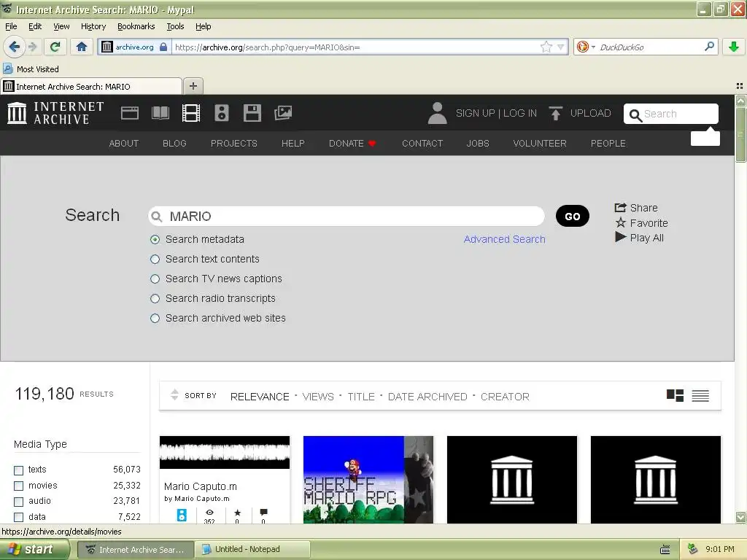Click the GO search button

point(572,216)
